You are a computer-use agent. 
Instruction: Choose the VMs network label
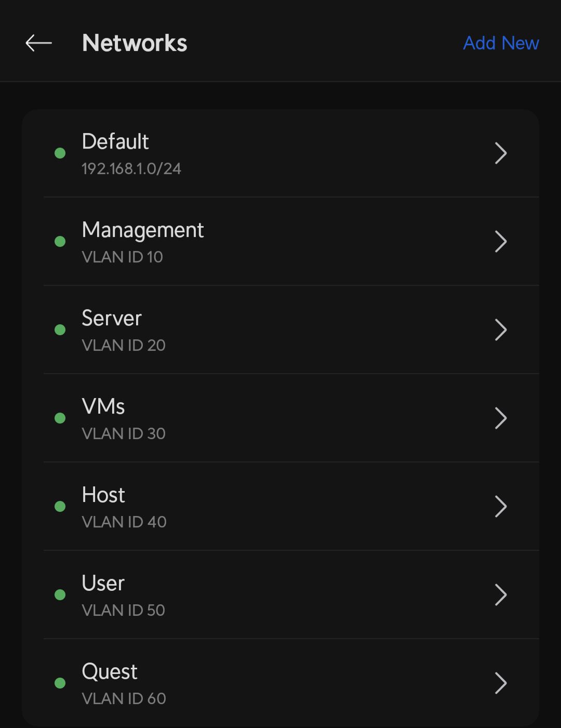(103, 406)
